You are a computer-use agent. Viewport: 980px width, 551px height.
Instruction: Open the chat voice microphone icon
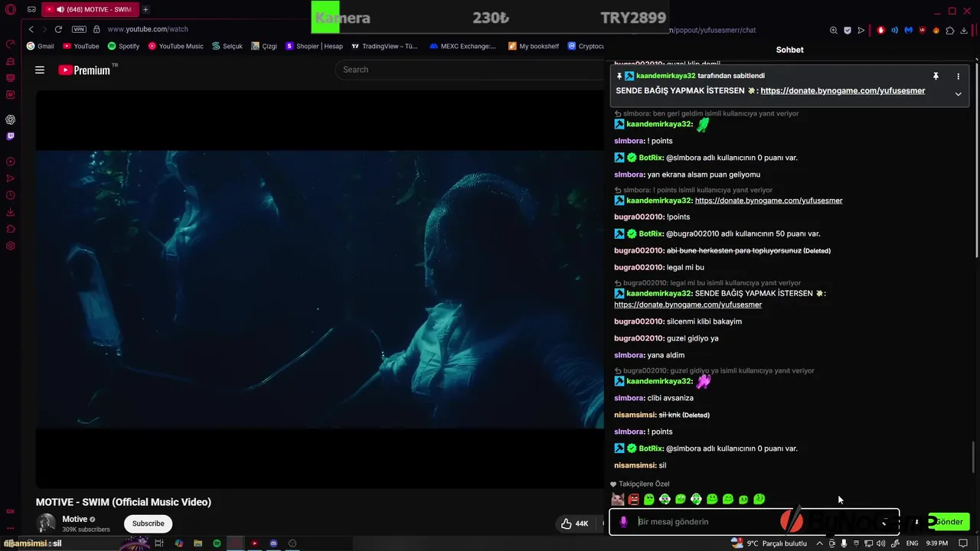(623, 521)
